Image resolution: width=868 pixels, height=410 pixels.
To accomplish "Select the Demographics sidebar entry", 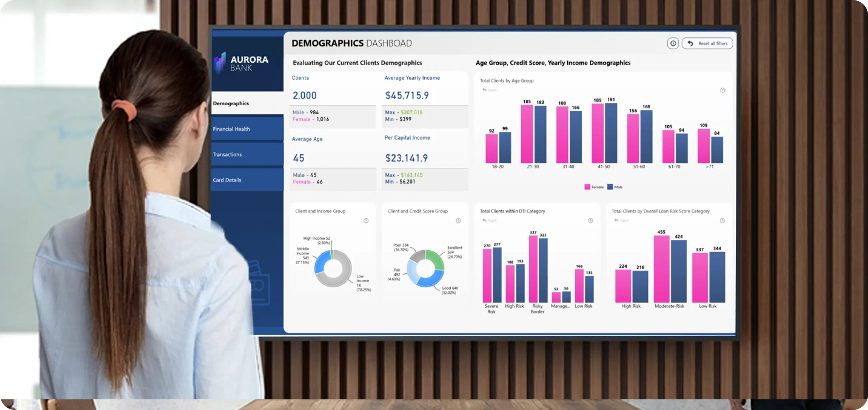I will coord(230,103).
